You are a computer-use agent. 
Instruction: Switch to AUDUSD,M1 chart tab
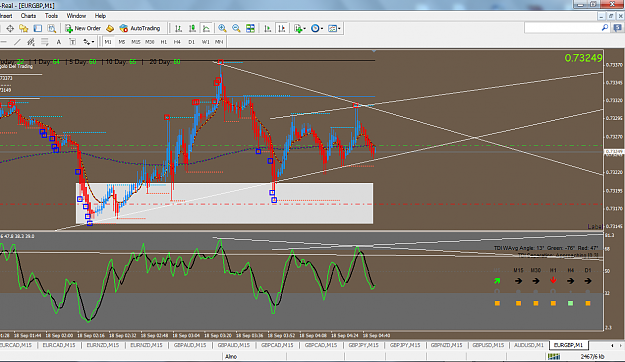(529, 345)
